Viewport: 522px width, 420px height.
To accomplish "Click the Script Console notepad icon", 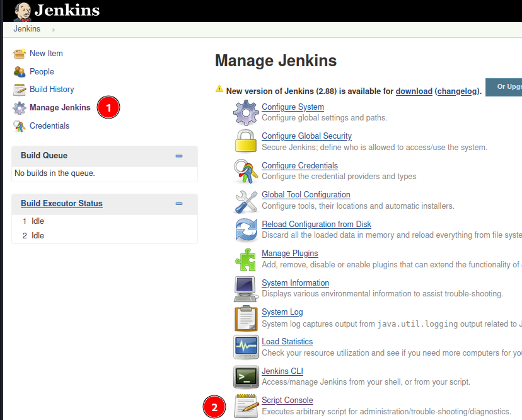I will tap(246, 405).
